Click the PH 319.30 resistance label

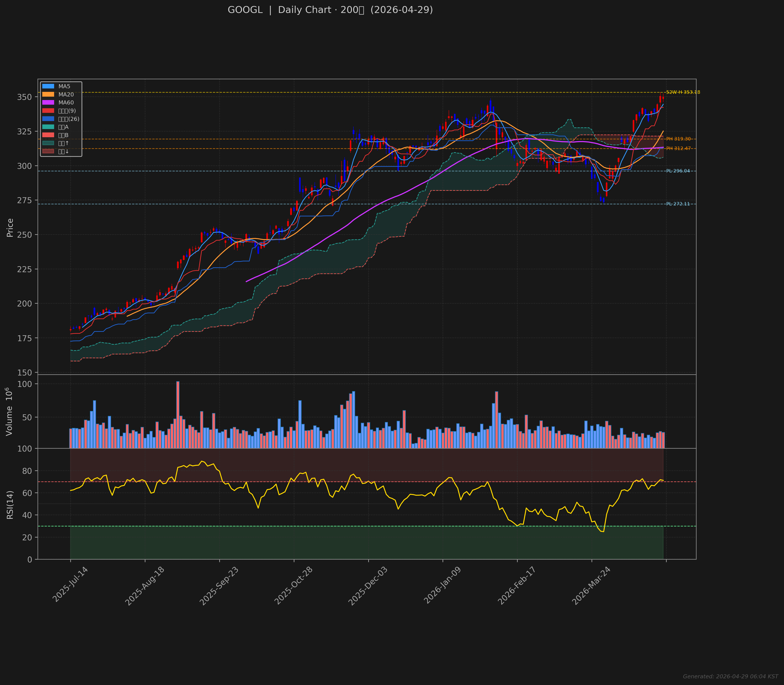[679, 139]
